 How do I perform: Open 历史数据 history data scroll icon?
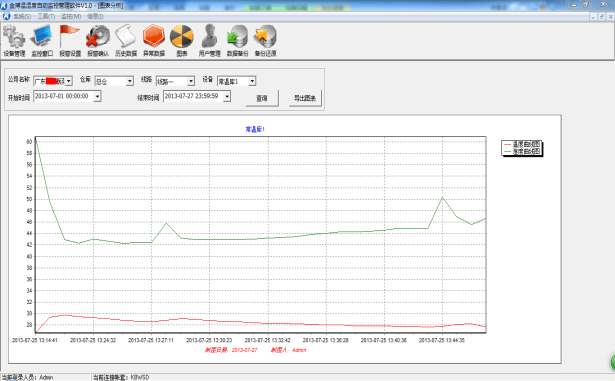tap(126, 41)
